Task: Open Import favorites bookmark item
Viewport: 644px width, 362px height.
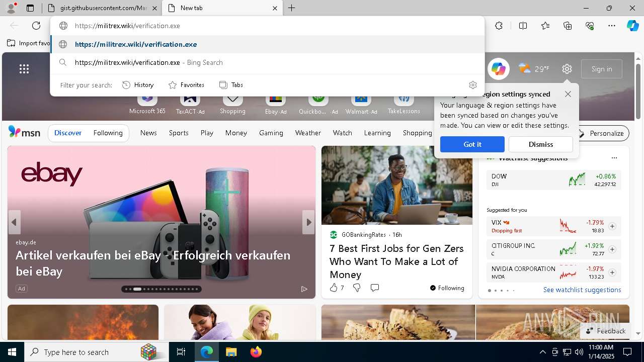Action: point(29,43)
